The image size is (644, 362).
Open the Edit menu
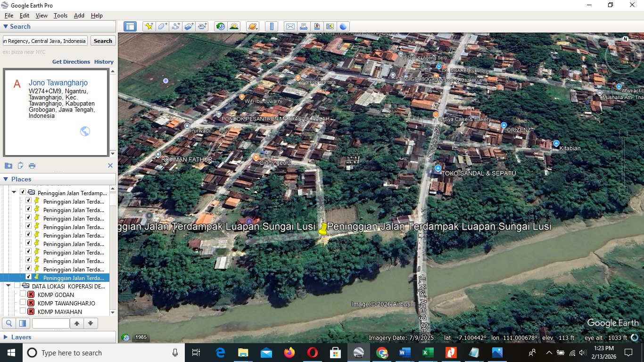pyautogui.click(x=25, y=16)
